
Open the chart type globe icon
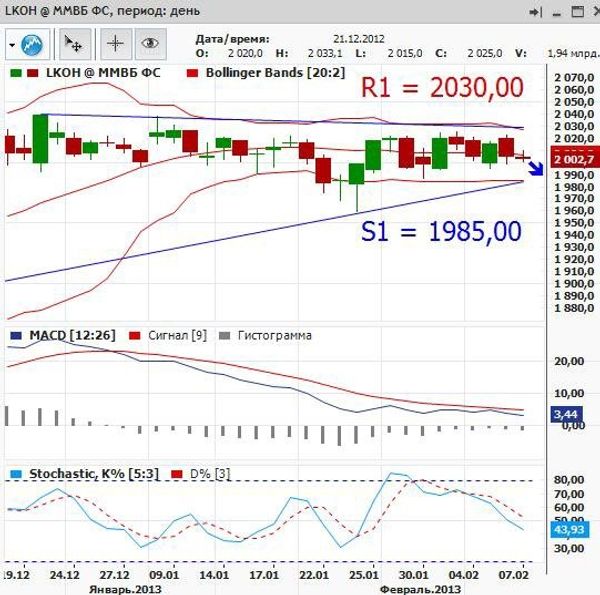(x=32, y=45)
